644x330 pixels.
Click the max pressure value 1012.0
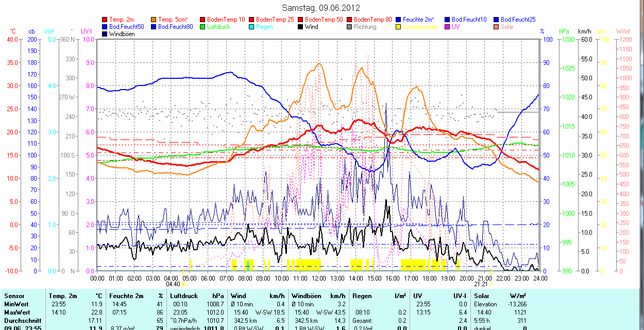click(x=215, y=312)
